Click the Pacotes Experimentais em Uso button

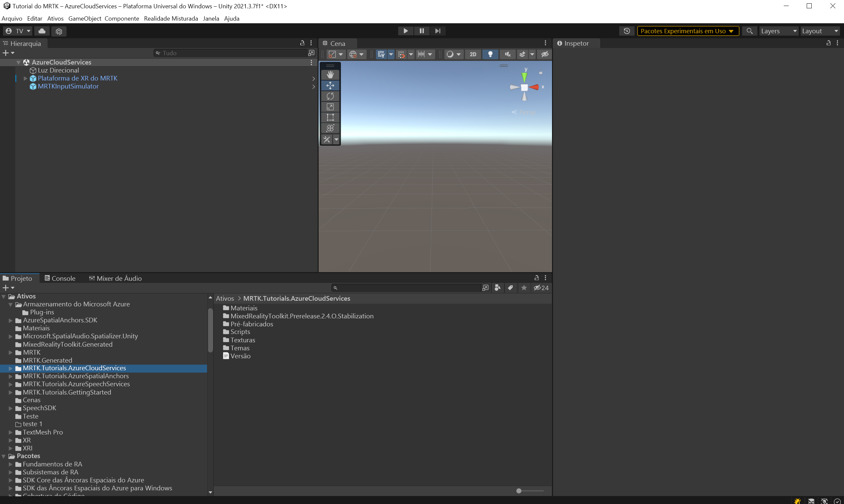tap(688, 31)
